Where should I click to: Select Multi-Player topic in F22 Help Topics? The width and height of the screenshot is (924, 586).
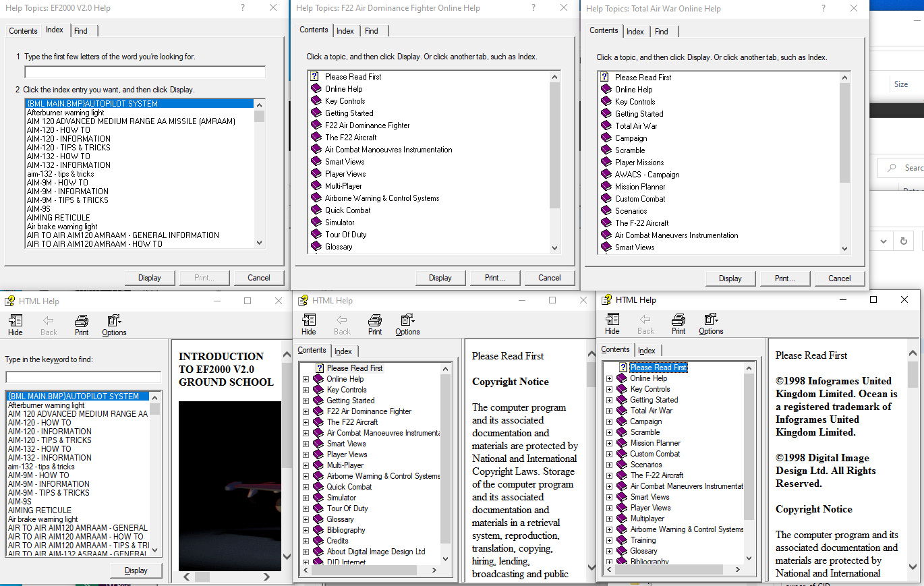coord(343,186)
